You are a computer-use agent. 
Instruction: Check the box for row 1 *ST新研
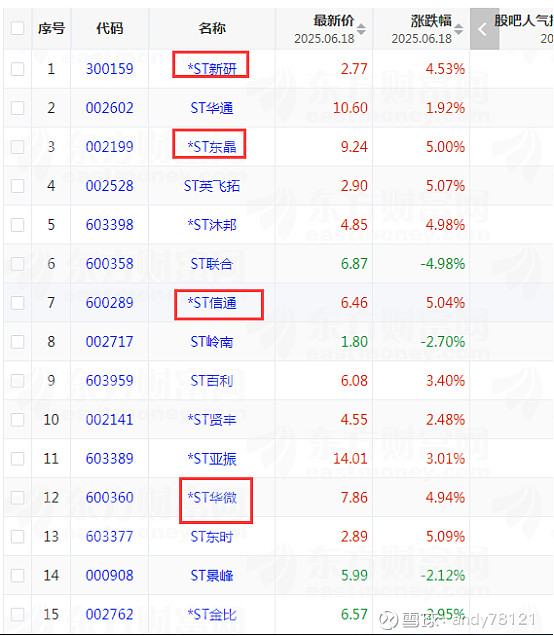pos(17,69)
